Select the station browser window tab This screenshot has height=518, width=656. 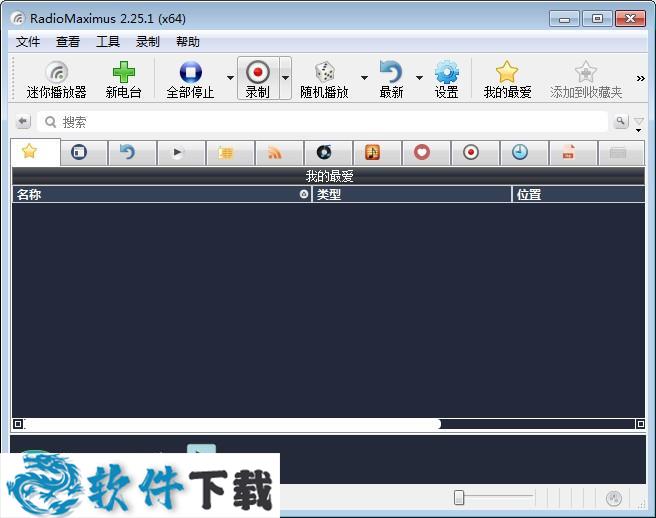coord(84,153)
